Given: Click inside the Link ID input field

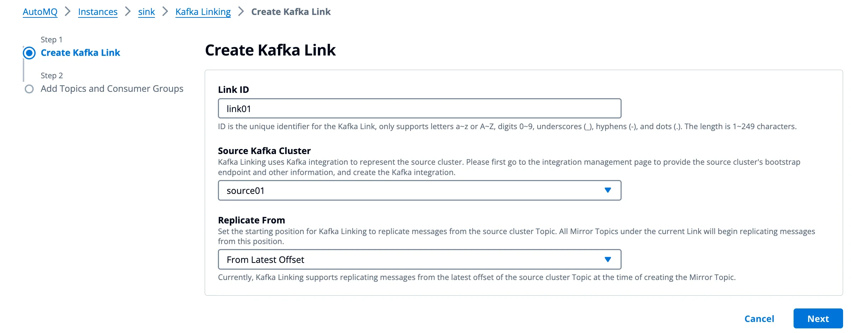Looking at the screenshot, I should click(419, 108).
